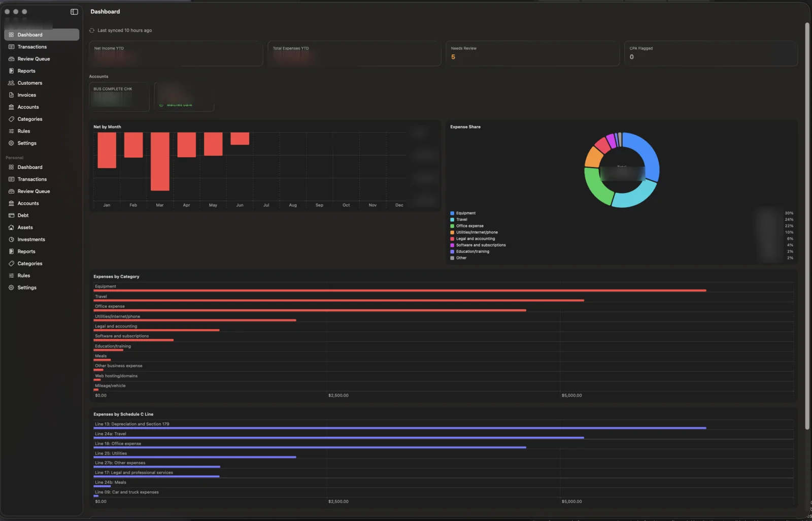Open the Total Expenses YTD card

coord(354,53)
